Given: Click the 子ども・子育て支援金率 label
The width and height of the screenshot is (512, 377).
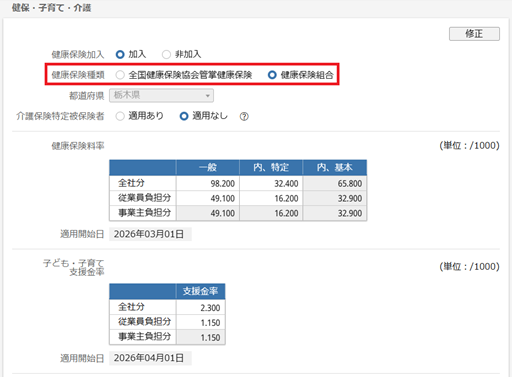Looking at the screenshot, I should (74, 268).
